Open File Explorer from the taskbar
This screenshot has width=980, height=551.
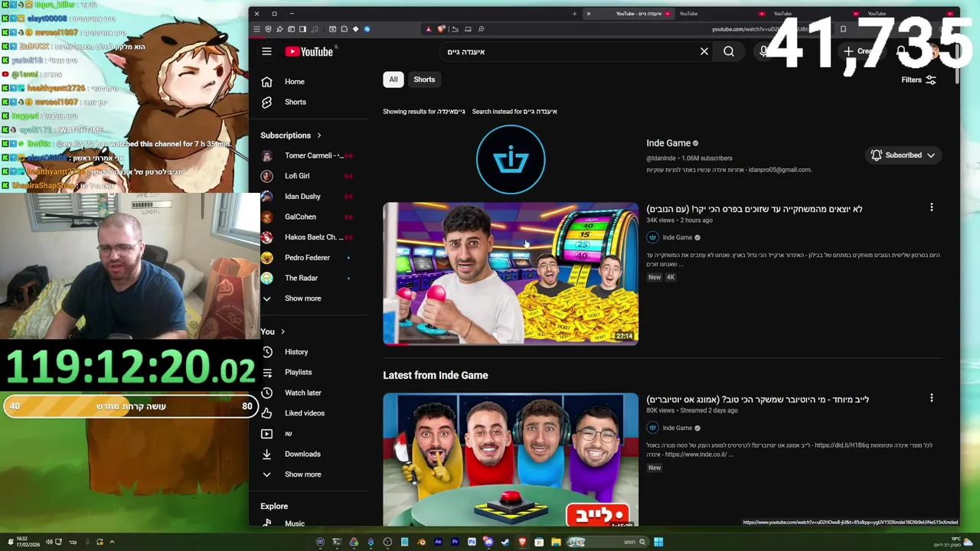556,542
